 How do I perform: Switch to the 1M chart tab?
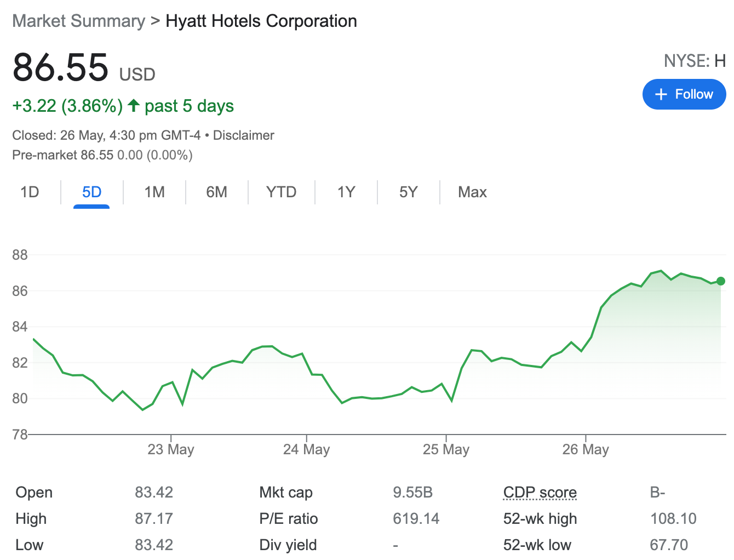point(154,192)
